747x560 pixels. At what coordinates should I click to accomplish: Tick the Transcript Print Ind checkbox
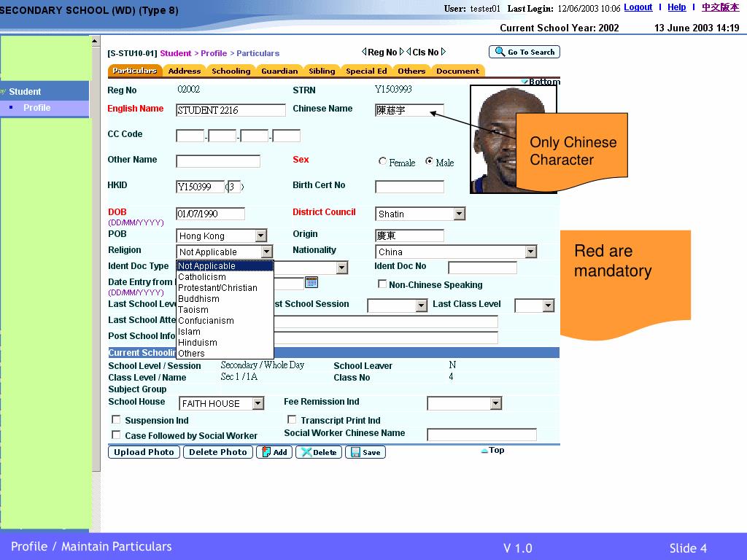click(x=292, y=419)
